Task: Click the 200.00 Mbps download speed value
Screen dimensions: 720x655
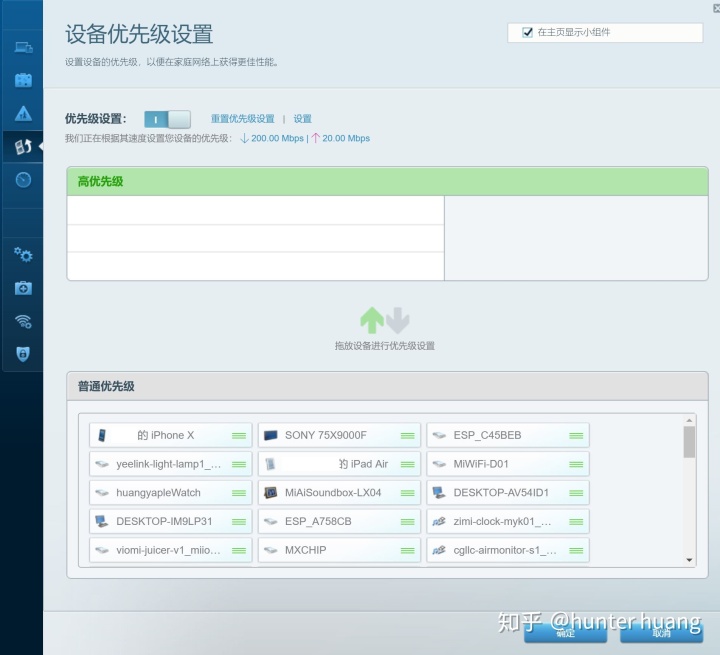Action: click(277, 138)
